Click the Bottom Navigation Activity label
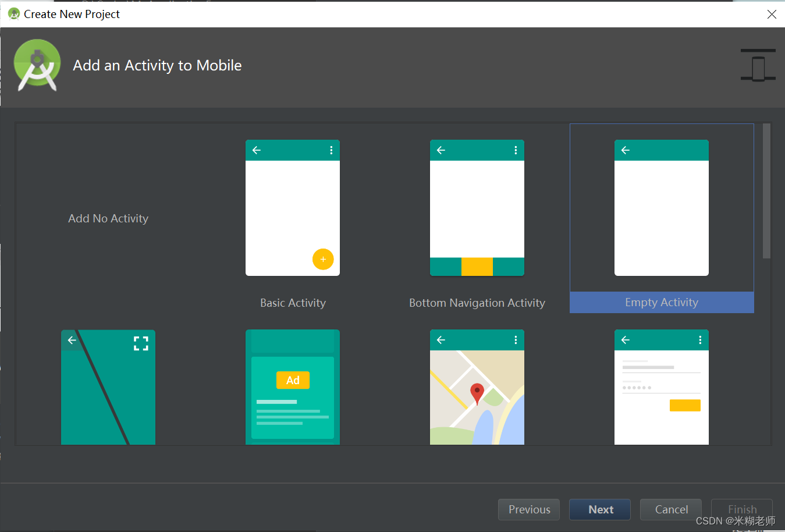The width and height of the screenshot is (785, 532). (x=477, y=303)
